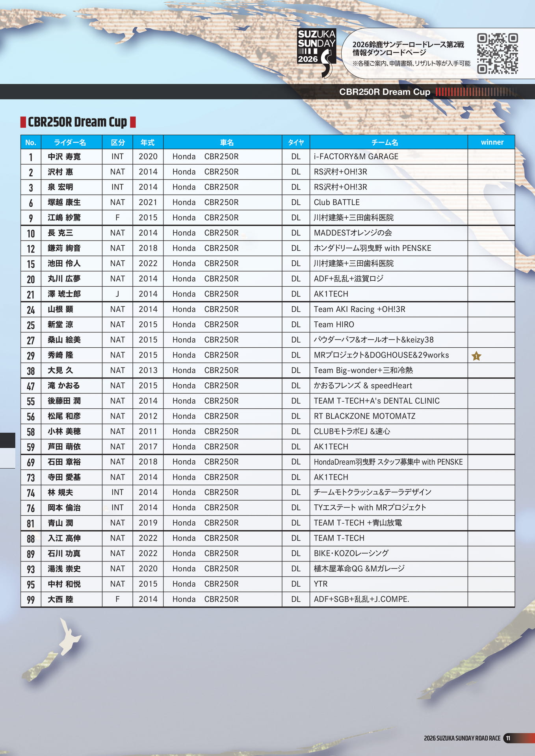Click the large red-marked CBR250R Dream Cup heading
Screen dimensions: 535x756
78,122
